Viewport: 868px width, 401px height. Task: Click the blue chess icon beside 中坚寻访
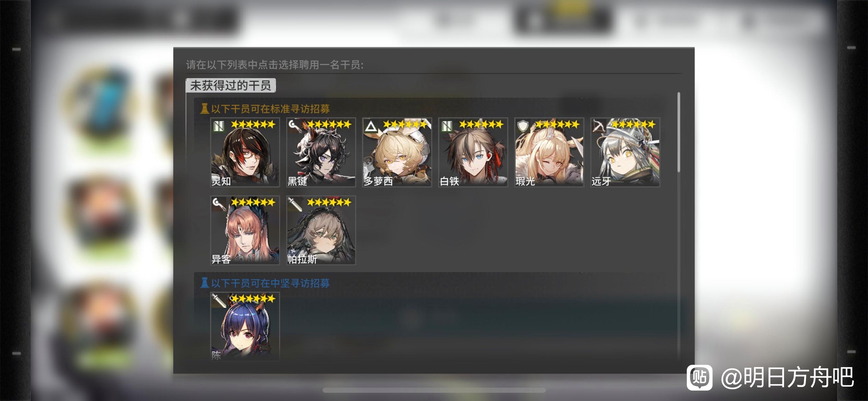point(204,283)
